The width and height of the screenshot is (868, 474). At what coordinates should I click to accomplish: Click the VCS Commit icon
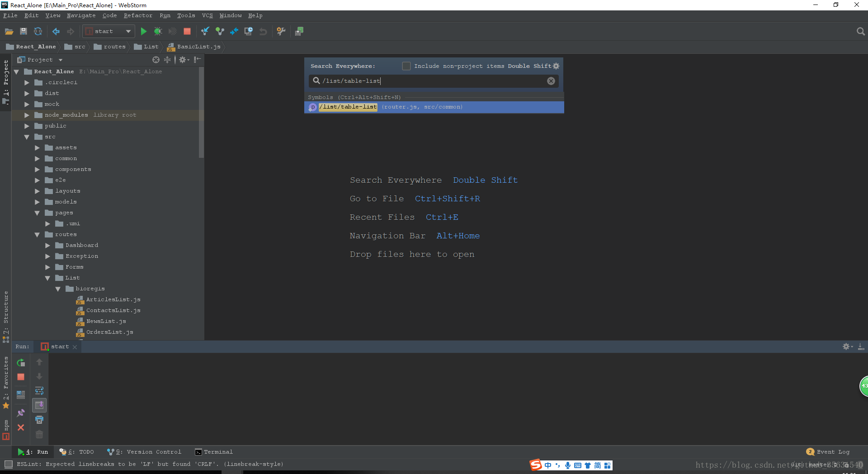point(220,31)
